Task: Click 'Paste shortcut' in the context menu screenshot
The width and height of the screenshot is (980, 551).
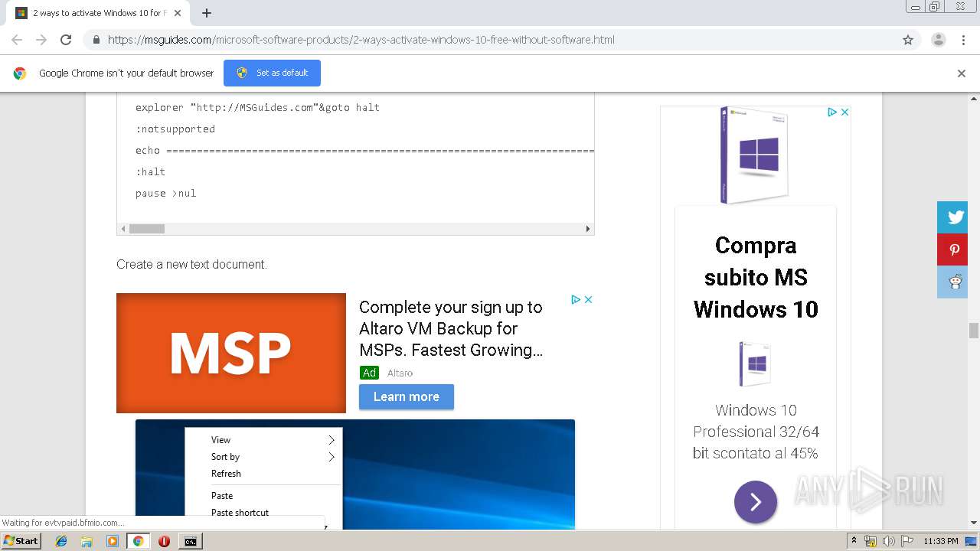Action: 240,513
